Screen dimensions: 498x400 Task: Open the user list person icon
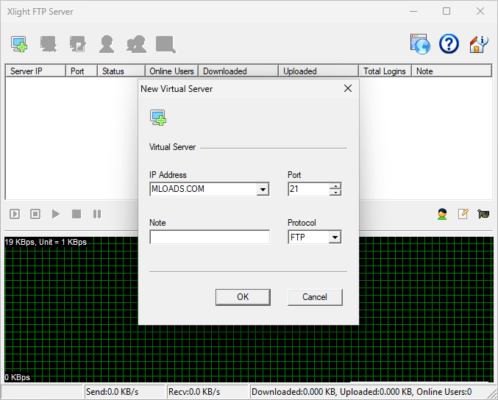point(442,214)
